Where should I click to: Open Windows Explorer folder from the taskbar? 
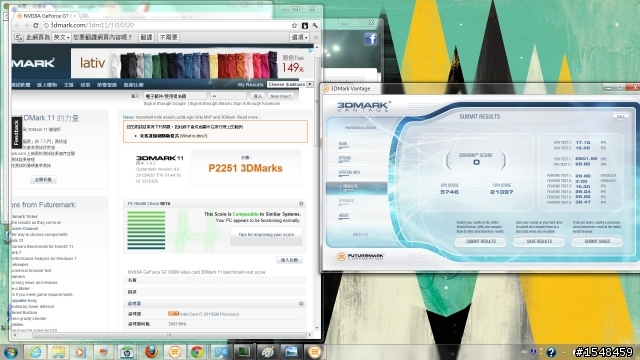click(x=58, y=352)
